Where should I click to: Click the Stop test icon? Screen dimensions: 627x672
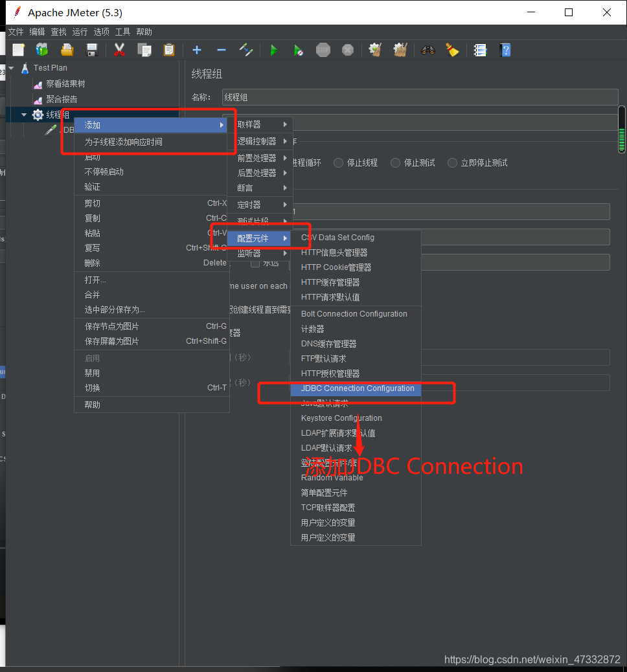[x=323, y=50]
